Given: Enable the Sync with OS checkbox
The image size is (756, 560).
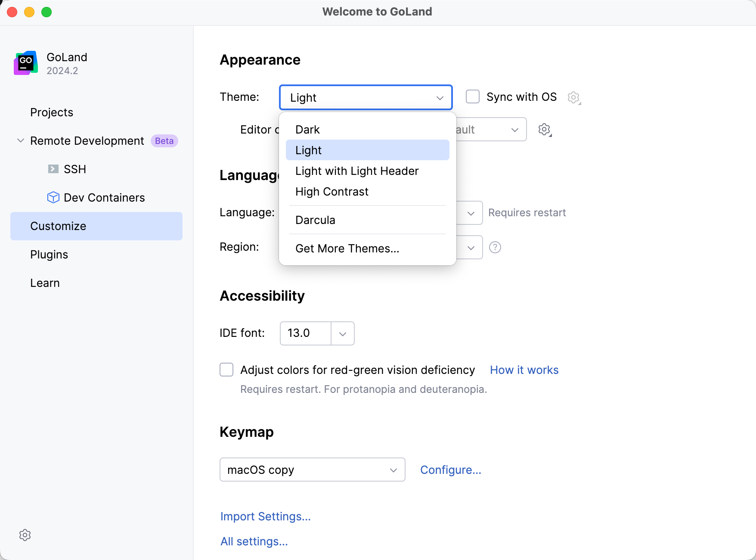Looking at the screenshot, I should (x=473, y=96).
